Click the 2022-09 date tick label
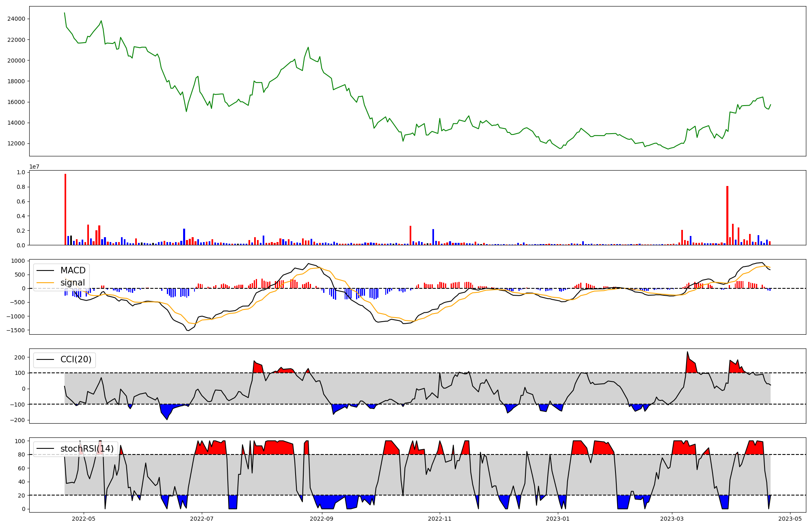The image size is (812, 528). pos(322,519)
